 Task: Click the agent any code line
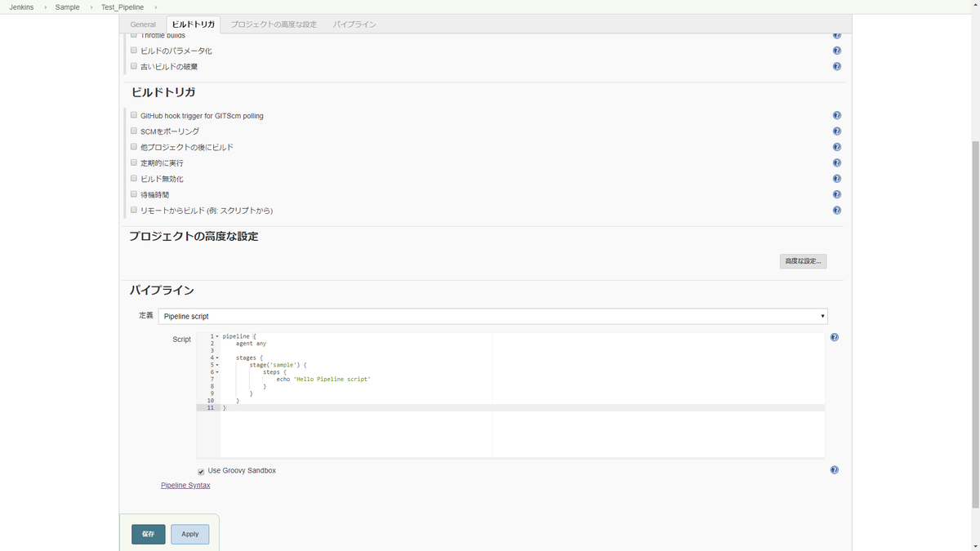251,344
